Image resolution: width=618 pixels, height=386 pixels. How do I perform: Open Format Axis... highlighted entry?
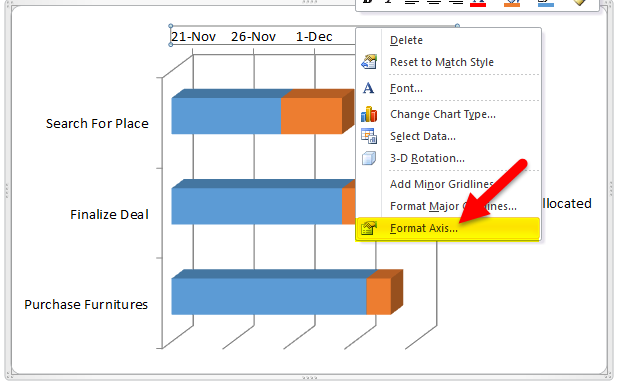coord(447,229)
